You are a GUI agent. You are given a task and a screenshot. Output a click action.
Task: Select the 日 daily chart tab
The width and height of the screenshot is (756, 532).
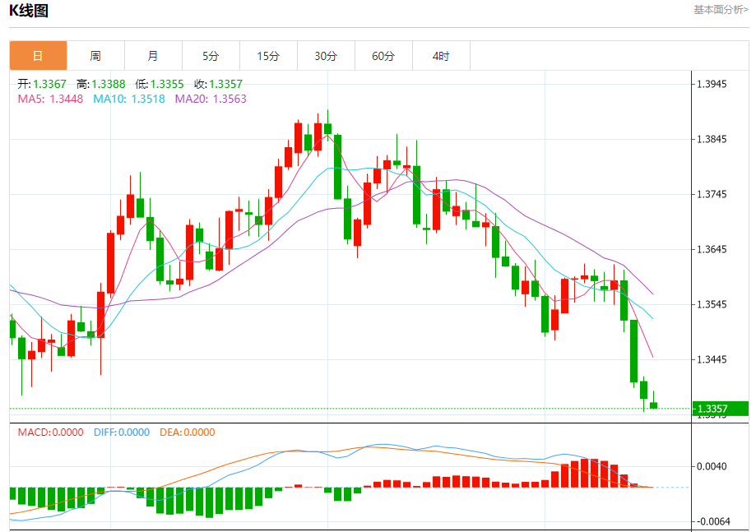coord(38,56)
